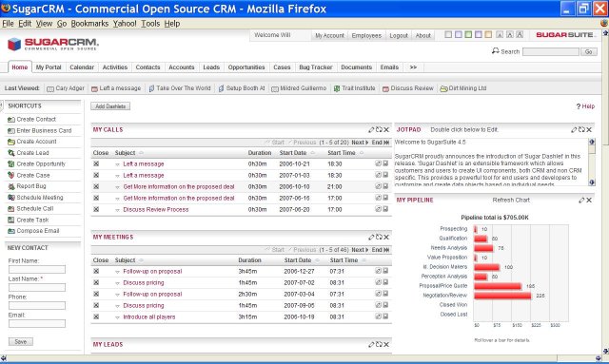Expand Discuss Review Process row arrow
This screenshot has width=609, height=364.
tap(117, 210)
